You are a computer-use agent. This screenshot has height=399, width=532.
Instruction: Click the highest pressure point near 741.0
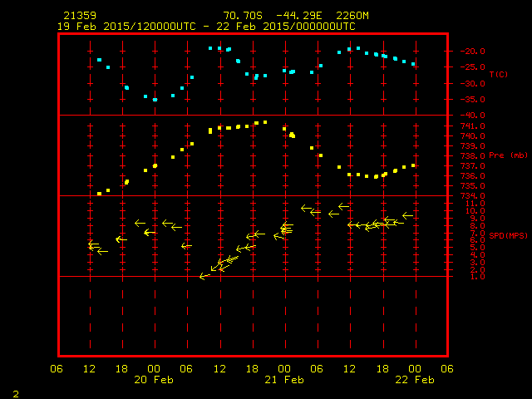tap(265, 122)
